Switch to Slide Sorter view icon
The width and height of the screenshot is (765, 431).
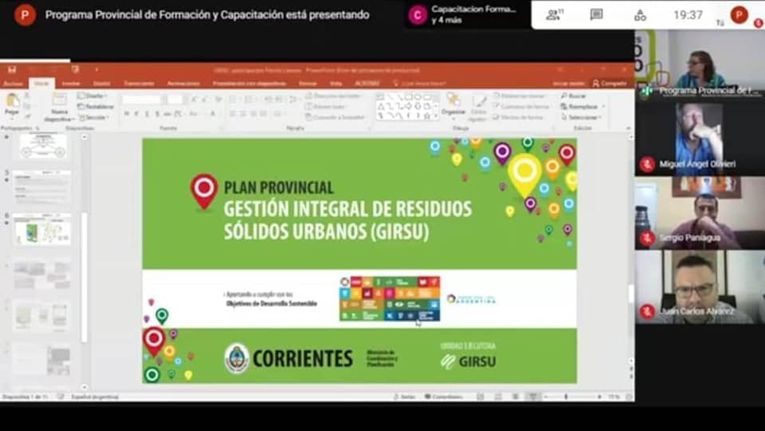pos(498,397)
